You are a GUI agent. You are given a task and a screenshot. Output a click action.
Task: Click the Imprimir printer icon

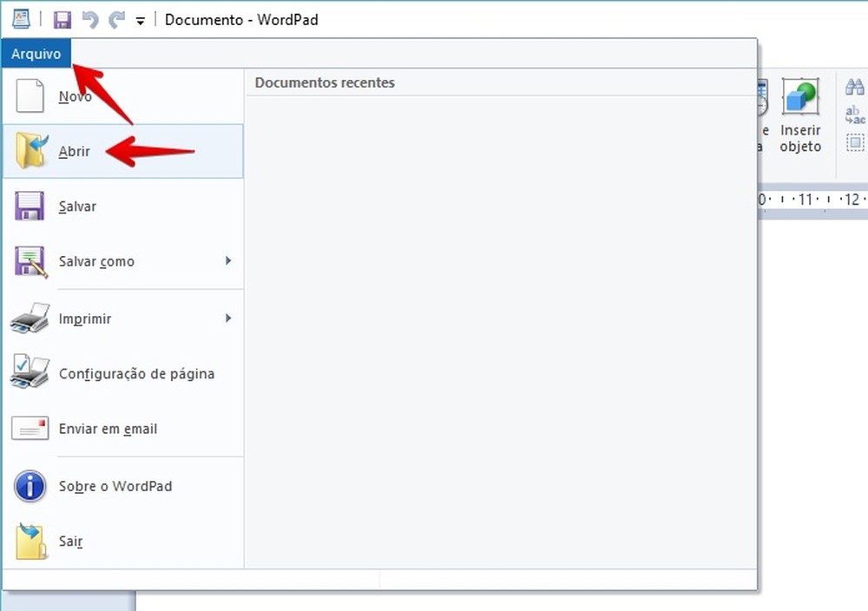coord(29,319)
